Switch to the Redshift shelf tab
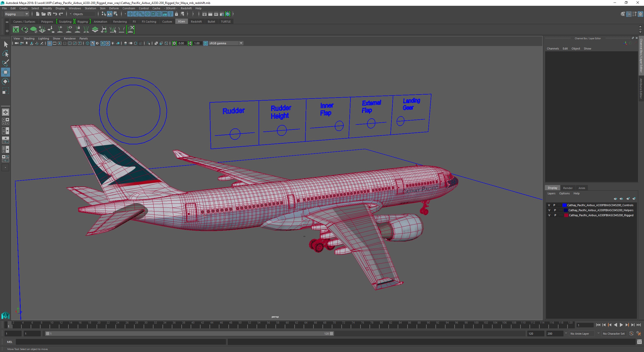The width and height of the screenshot is (644, 352). coord(196,22)
